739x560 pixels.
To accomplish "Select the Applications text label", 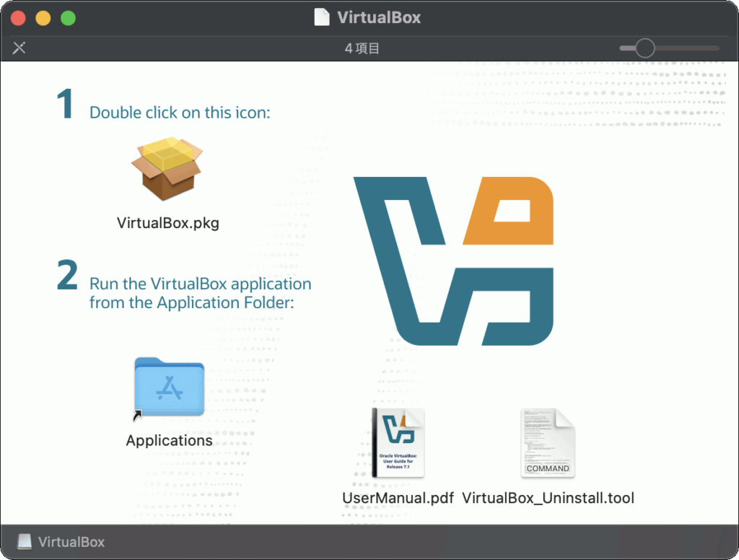I will tap(169, 440).
